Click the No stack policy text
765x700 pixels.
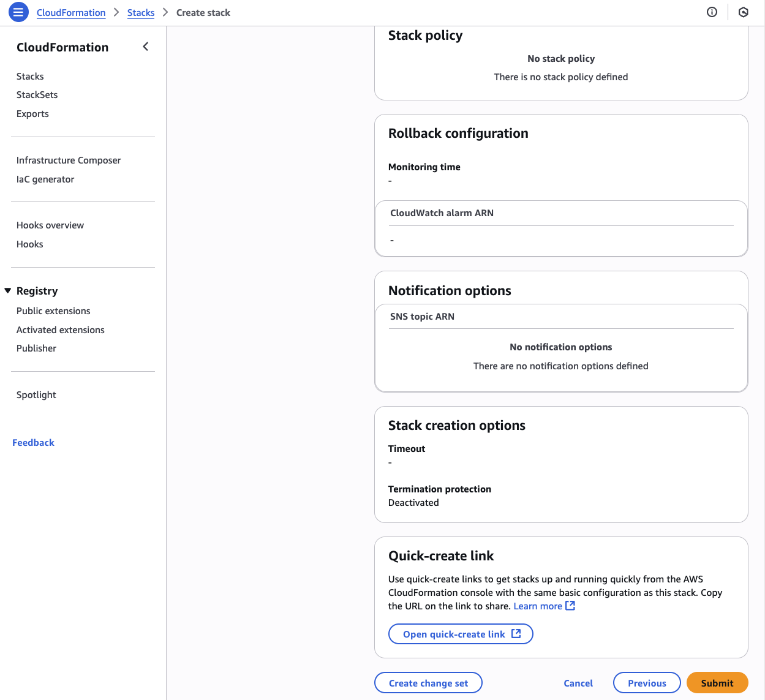(561, 59)
